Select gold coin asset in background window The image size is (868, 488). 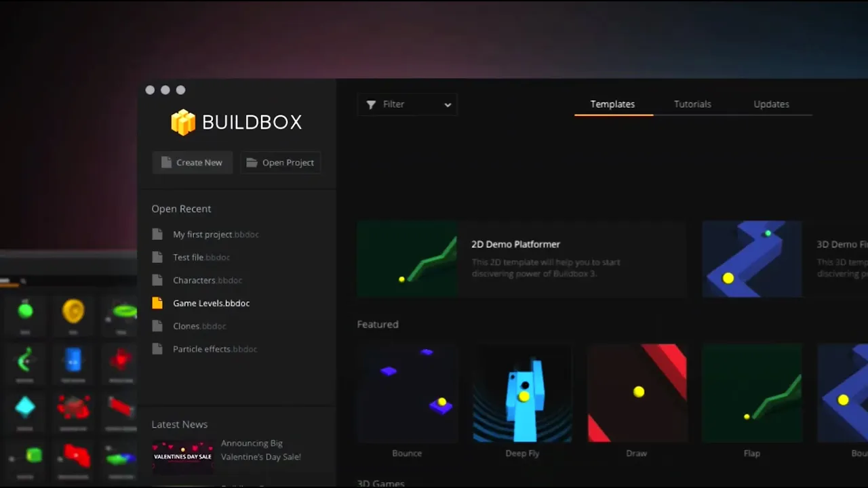coord(73,311)
